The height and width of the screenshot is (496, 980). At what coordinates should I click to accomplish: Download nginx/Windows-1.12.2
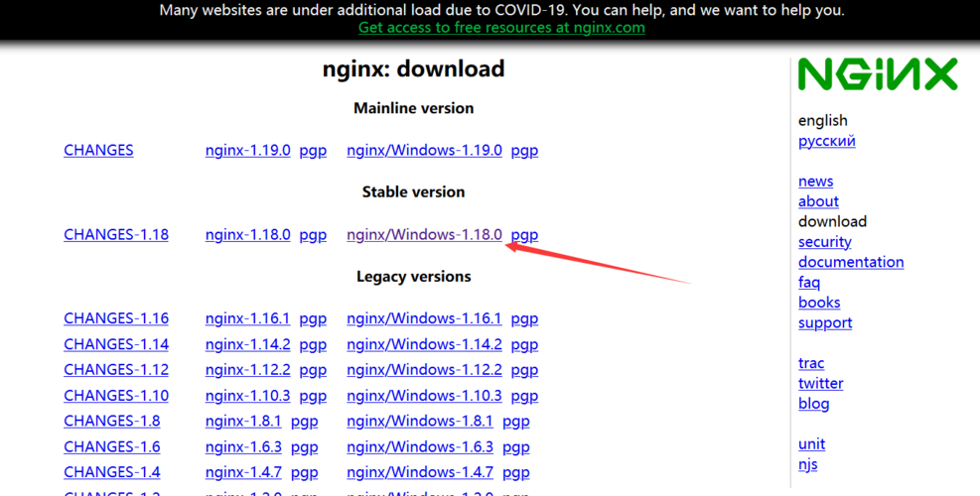click(424, 370)
